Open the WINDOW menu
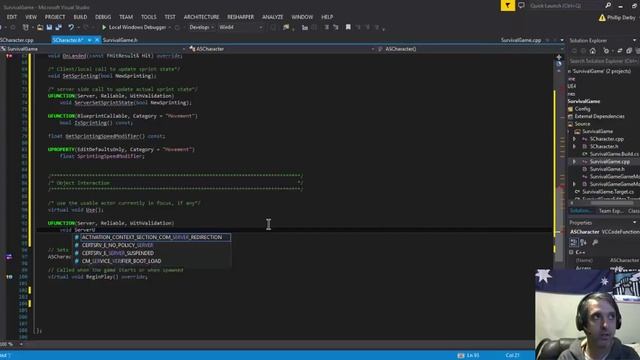The width and height of the screenshot is (640, 360). tap(302, 17)
